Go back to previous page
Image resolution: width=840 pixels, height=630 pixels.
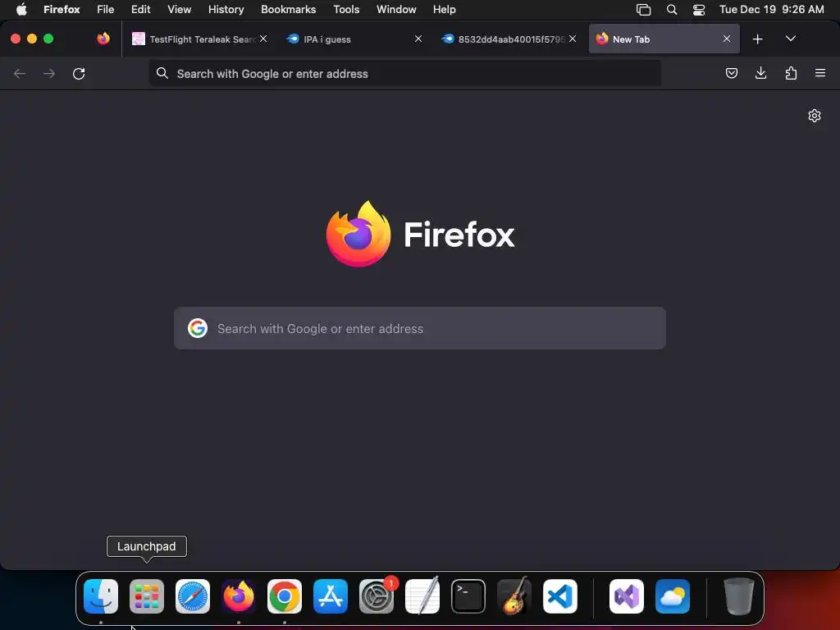click(x=20, y=73)
